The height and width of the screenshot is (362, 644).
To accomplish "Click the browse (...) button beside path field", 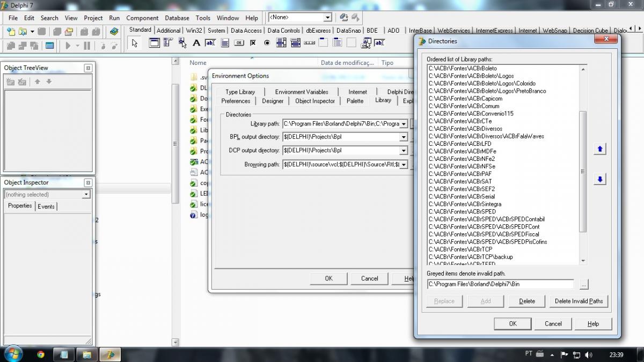I will pos(584,284).
